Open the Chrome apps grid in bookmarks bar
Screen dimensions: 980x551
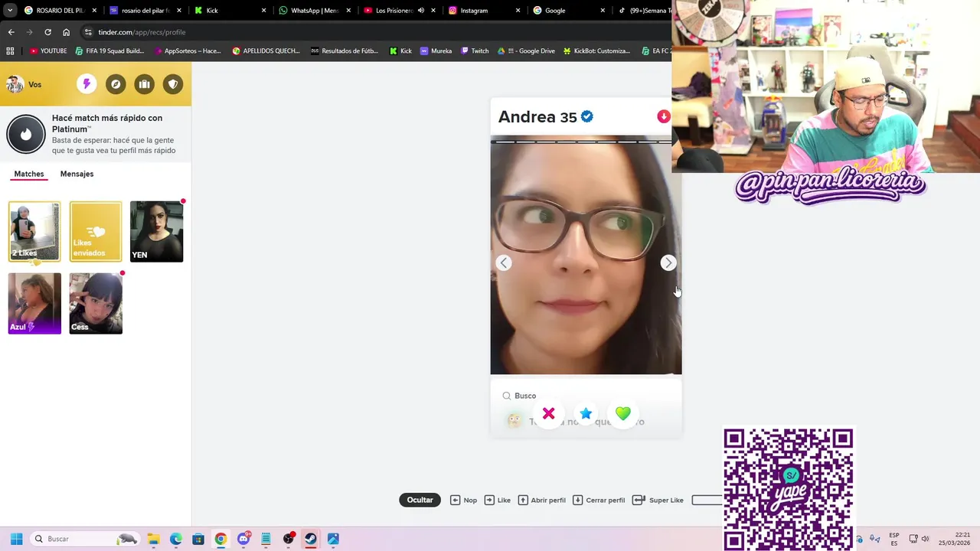coord(10,51)
